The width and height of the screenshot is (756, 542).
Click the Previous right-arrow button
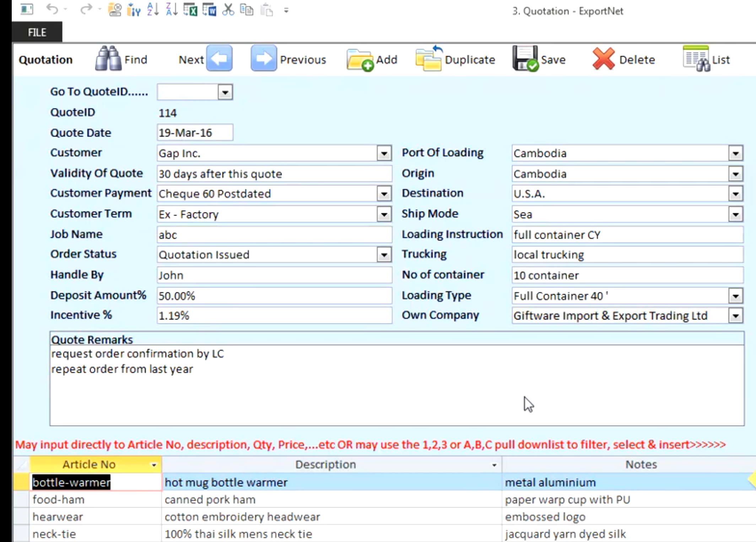[264, 59]
